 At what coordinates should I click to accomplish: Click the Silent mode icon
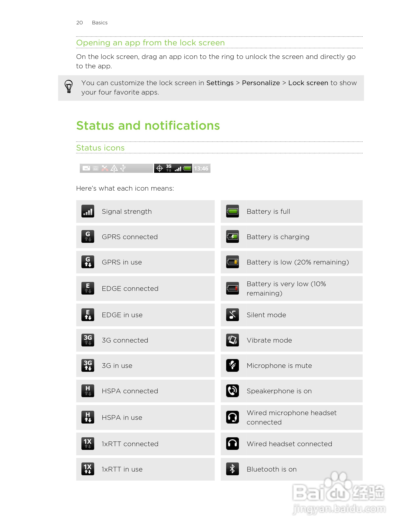point(232,315)
